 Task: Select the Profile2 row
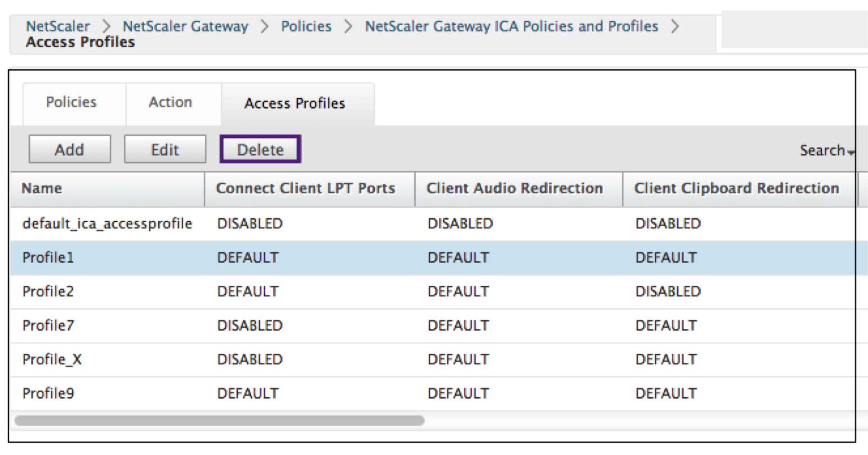pyautogui.click(x=48, y=292)
